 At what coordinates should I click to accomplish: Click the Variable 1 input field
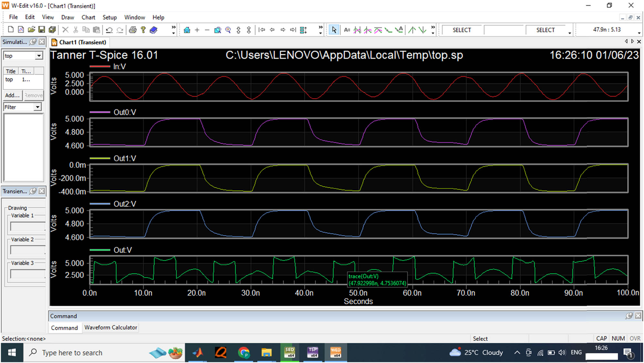[x=28, y=226]
